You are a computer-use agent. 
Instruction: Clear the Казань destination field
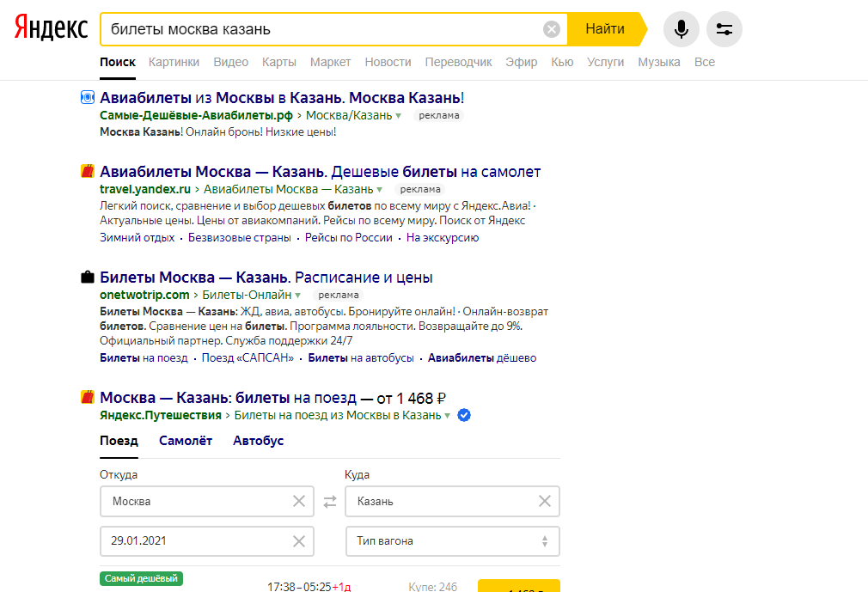(x=545, y=501)
